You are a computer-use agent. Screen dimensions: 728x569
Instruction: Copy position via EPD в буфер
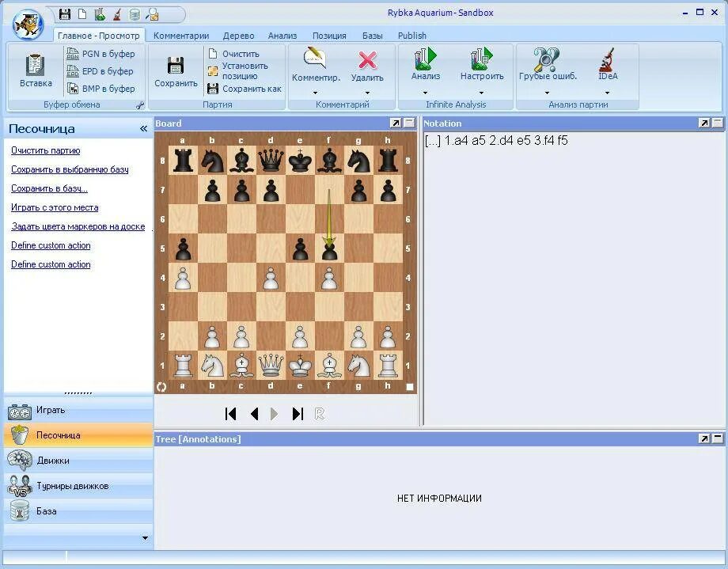[x=100, y=71]
